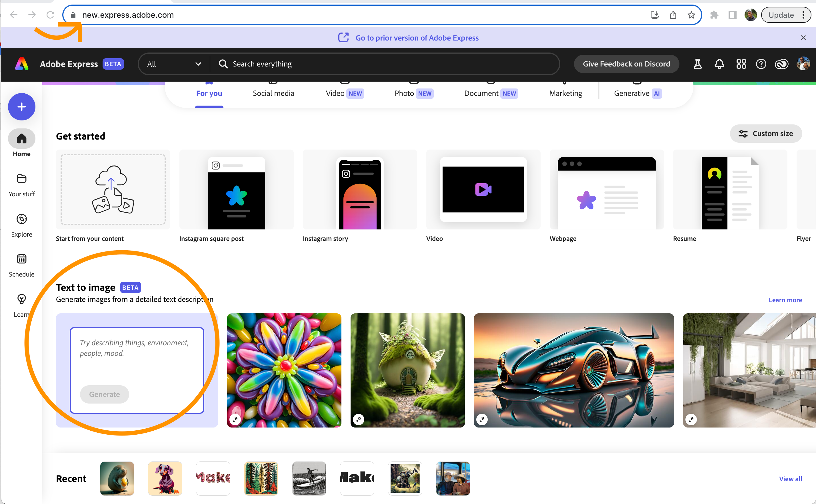Select the Instagram story template
The height and width of the screenshot is (504, 816).
point(360,190)
